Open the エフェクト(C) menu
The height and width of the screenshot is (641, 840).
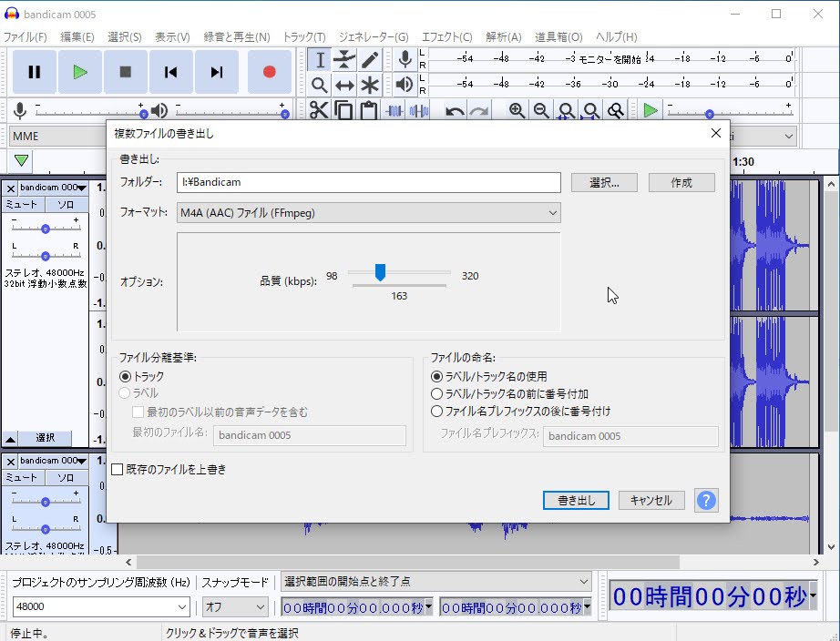(x=446, y=37)
